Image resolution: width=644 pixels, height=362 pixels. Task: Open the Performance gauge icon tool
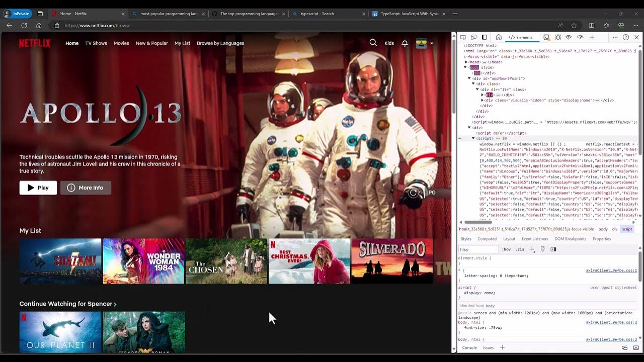tap(580, 37)
